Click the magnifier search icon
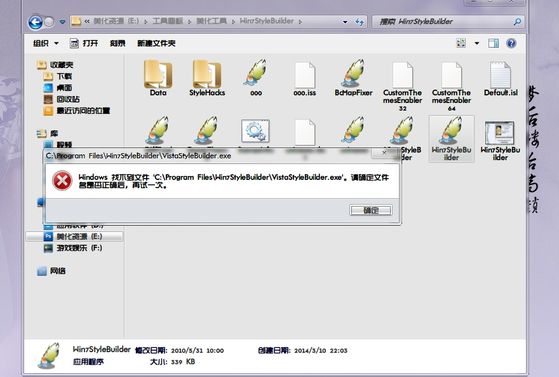The image size is (559, 377). tap(517, 22)
